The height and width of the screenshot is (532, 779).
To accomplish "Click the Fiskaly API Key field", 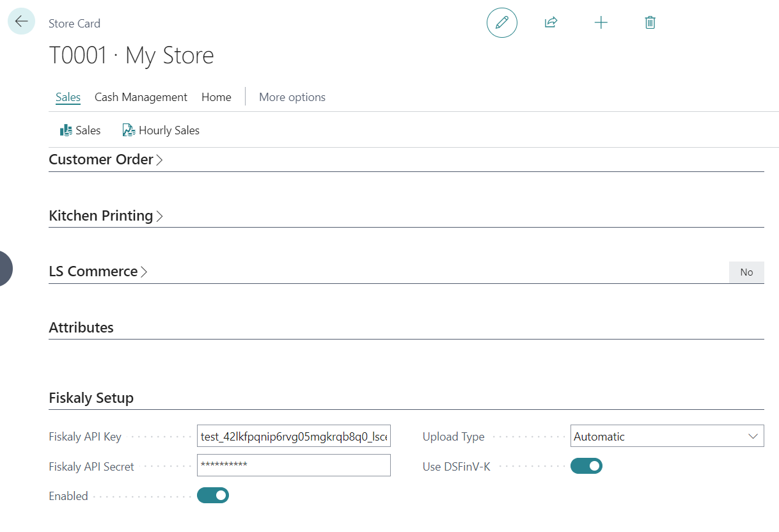I will (x=294, y=437).
